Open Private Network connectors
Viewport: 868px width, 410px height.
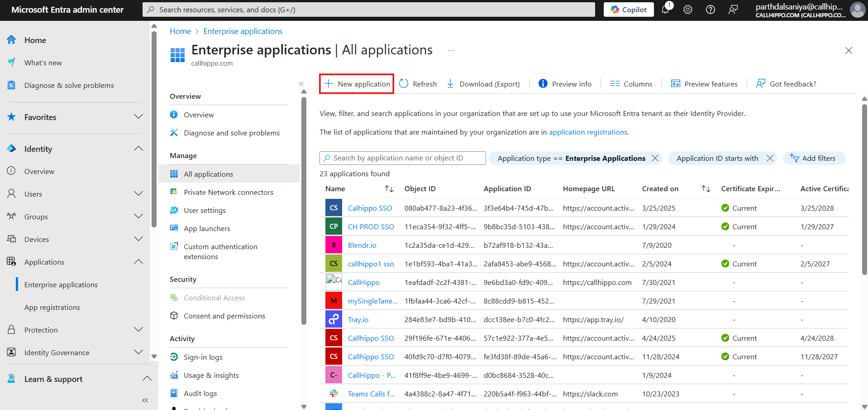click(x=229, y=192)
